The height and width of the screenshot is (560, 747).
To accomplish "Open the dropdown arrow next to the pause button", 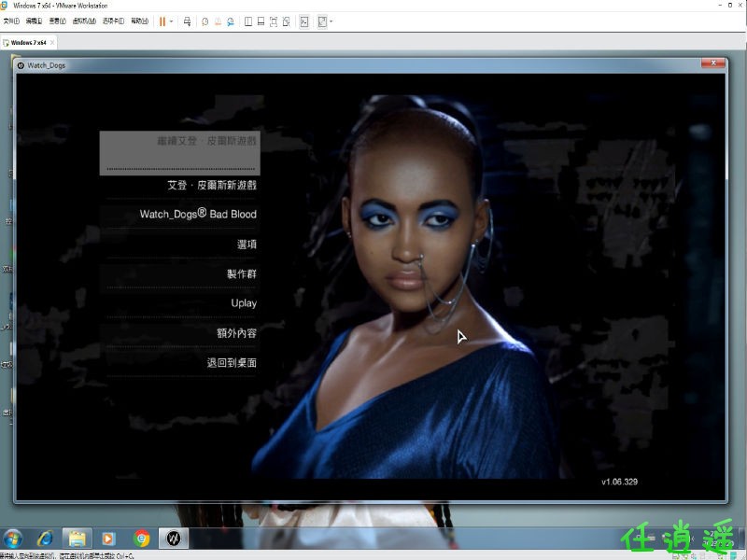I will [x=172, y=21].
